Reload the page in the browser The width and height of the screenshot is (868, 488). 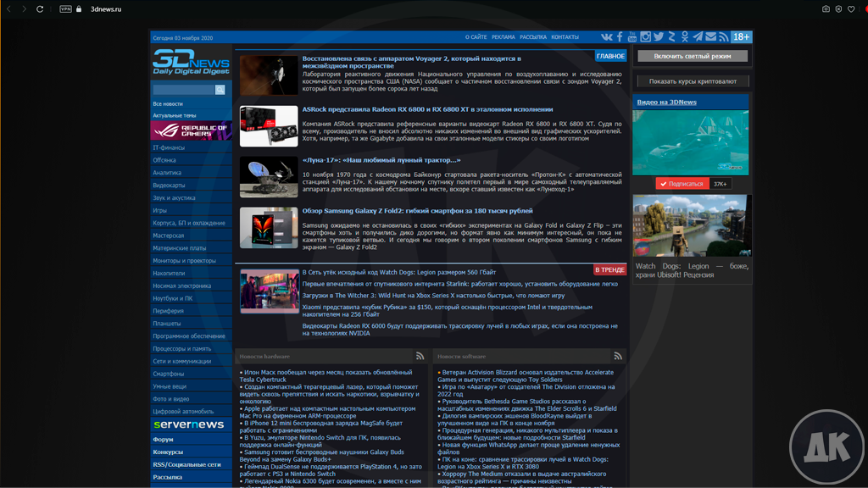[x=40, y=8]
